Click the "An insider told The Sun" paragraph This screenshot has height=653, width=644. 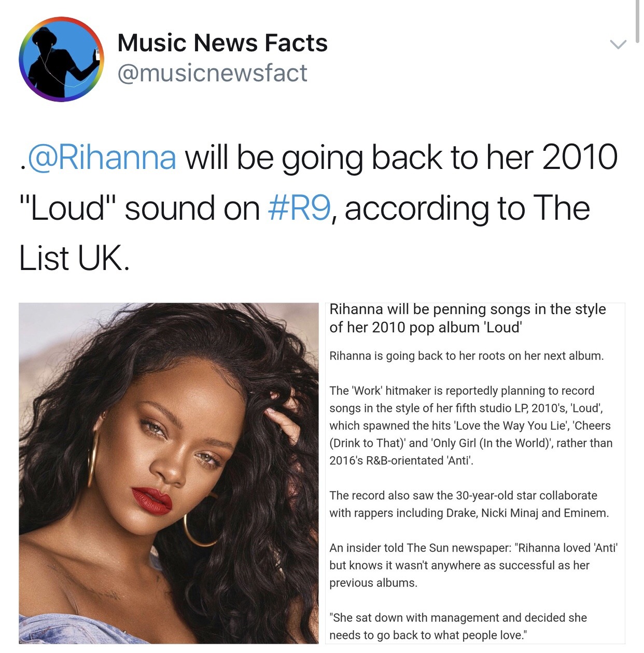[x=473, y=565]
